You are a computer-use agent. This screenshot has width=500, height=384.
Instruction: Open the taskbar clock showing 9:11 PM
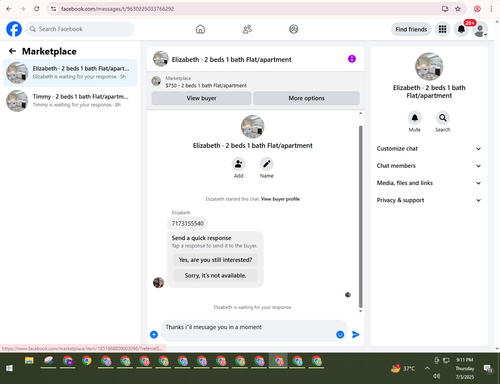[465, 368]
